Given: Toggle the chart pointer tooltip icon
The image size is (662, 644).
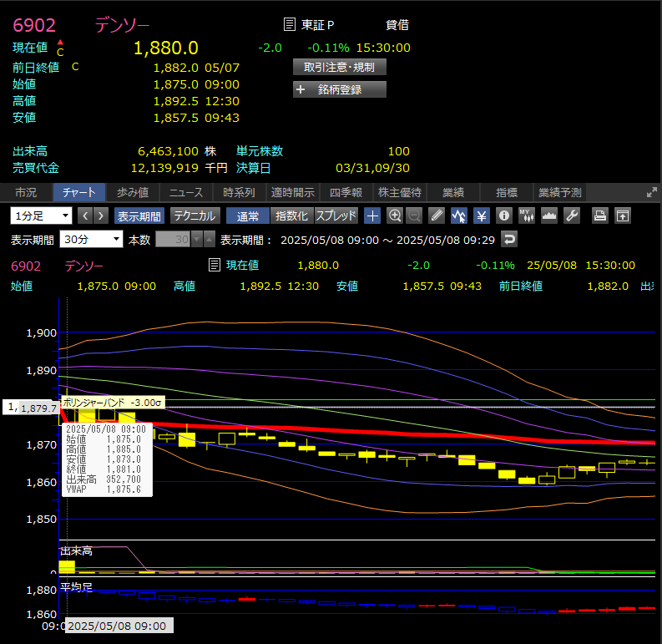Looking at the screenshot, I should pyautogui.click(x=459, y=216).
